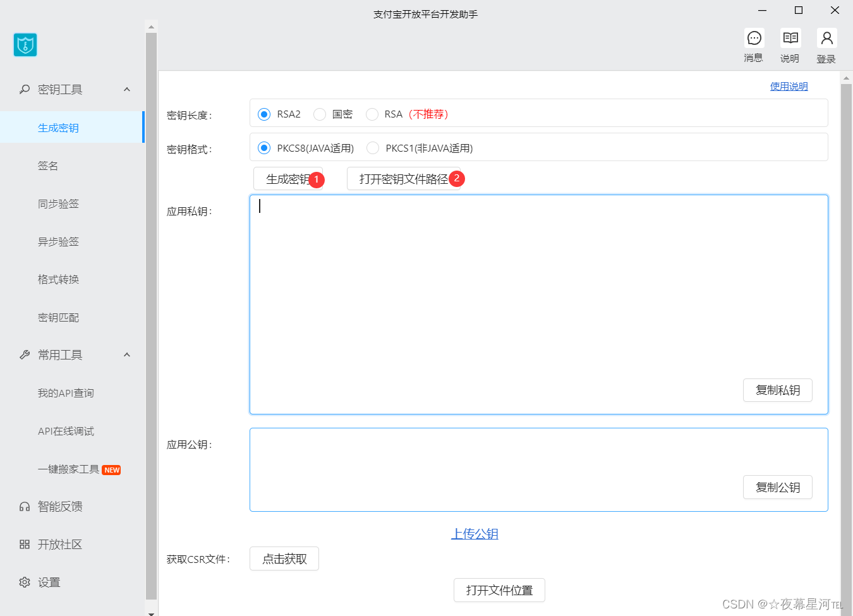Click the 密钥长度 label

pyautogui.click(x=190, y=115)
